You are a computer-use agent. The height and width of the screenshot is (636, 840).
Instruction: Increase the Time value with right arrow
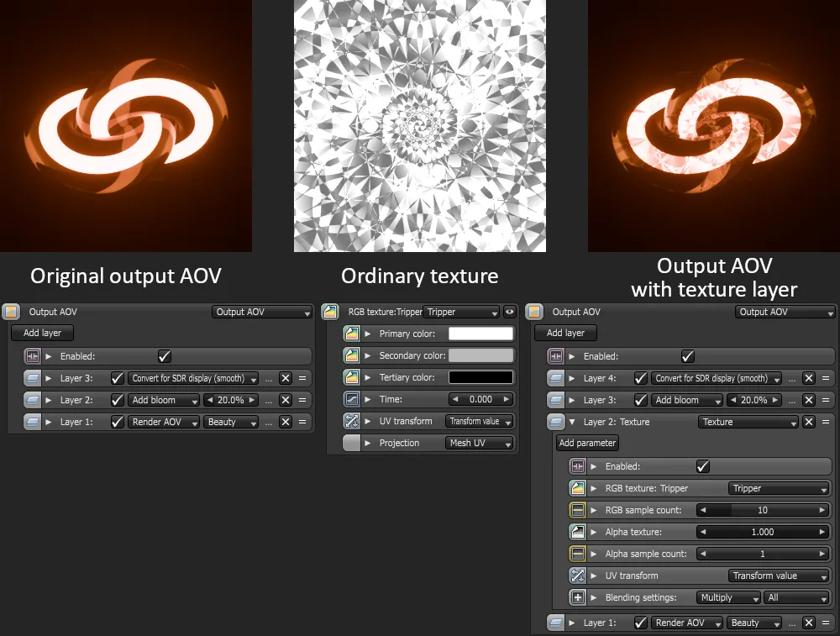coord(507,399)
